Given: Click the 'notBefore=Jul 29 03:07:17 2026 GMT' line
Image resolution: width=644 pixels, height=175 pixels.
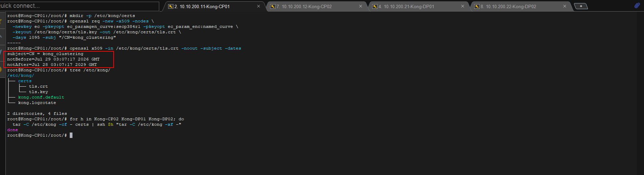Looking at the screenshot, I should [53, 59].
